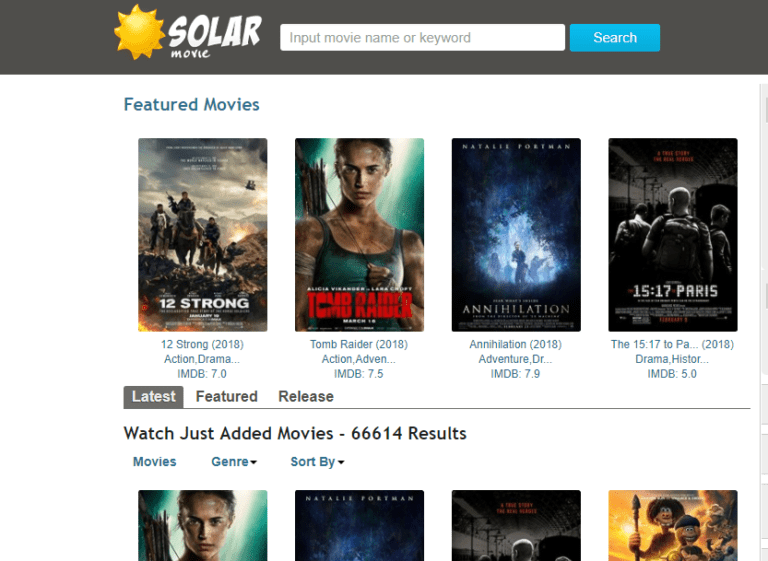Open the 12 Strong poster thumbnail
Screen dimensions: 768x561
(x=203, y=235)
